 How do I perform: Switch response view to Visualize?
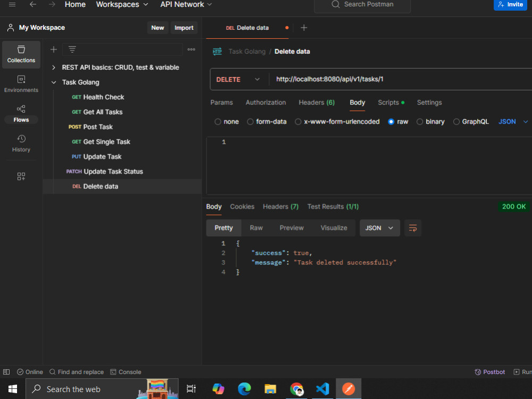pyautogui.click(x=334, y=228)
